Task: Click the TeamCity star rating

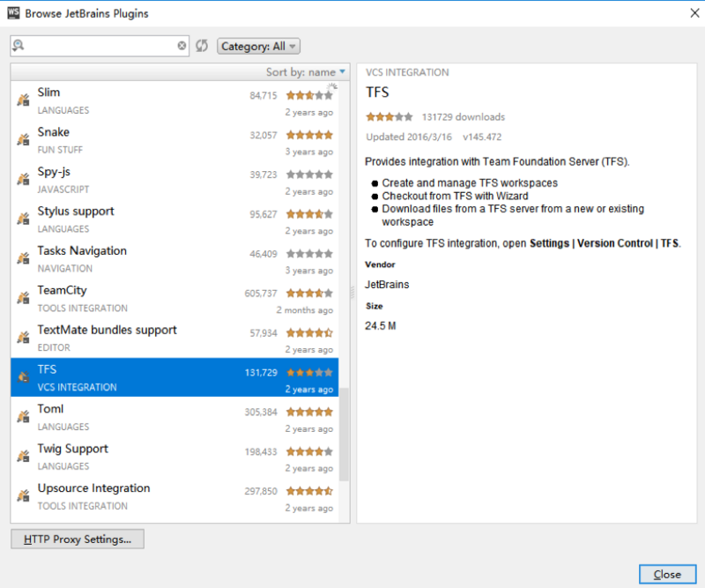Action: [x=309, y=294]
